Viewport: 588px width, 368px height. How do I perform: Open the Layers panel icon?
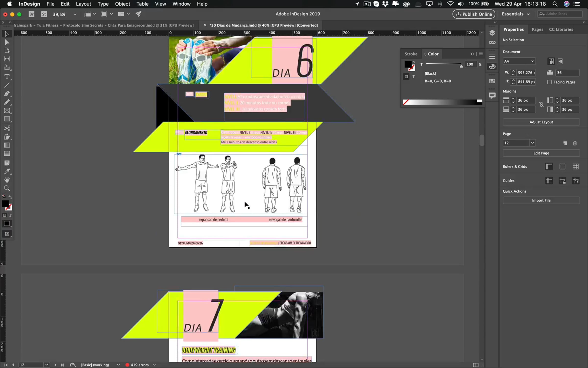tap(492, 33)
